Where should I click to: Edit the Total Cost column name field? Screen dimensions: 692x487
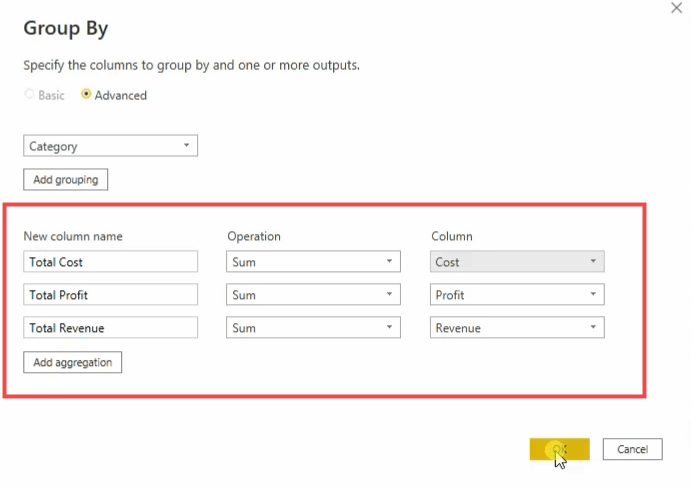coord(110,262)
